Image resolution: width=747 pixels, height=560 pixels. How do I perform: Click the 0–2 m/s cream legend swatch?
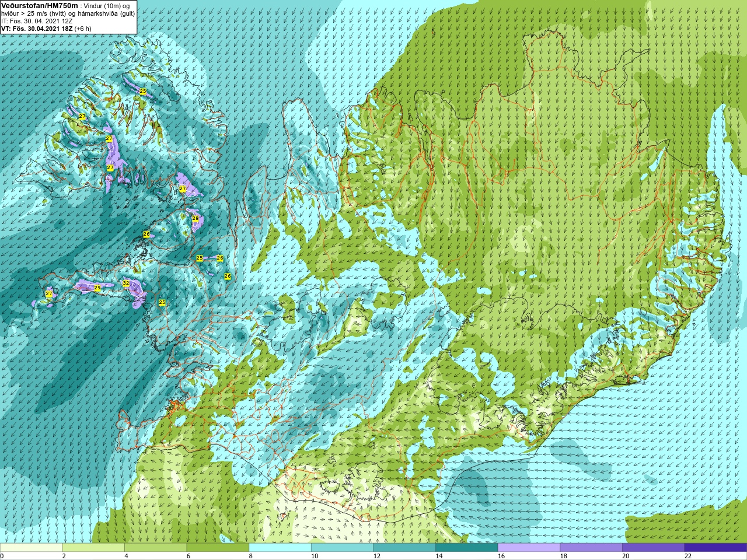pos(31,548)
